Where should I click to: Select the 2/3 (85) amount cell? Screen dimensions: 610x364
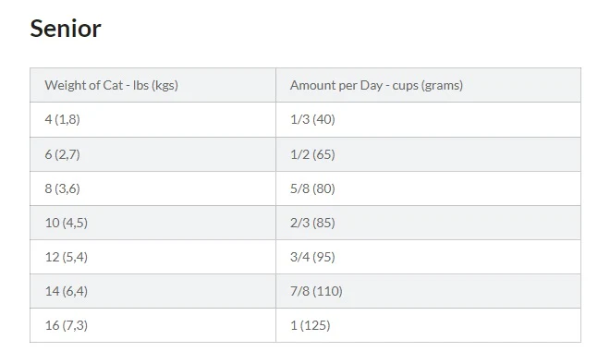tap(428, 223)
